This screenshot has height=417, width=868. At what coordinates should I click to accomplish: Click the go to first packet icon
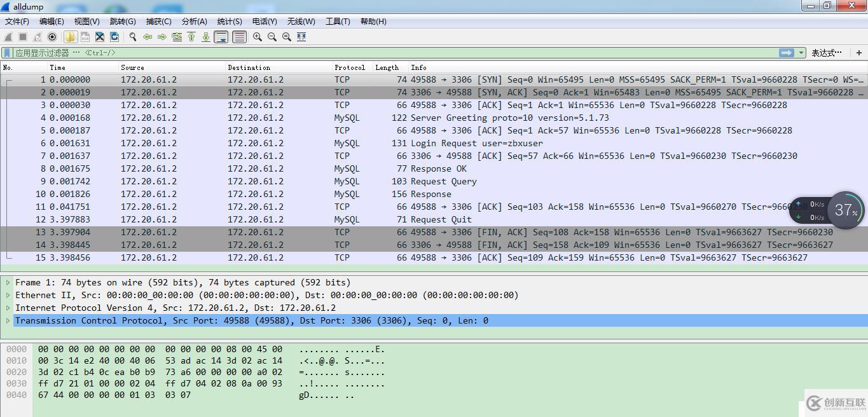[x=191, y=36]
